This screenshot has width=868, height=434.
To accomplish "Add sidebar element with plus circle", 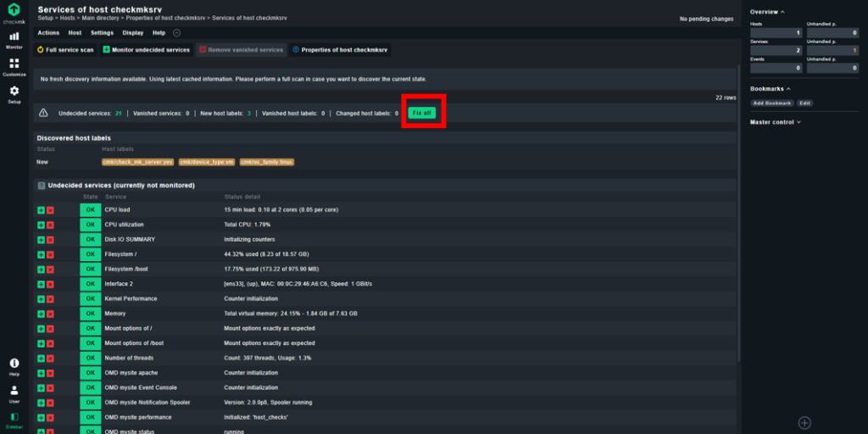I will (x=804, y=423).
